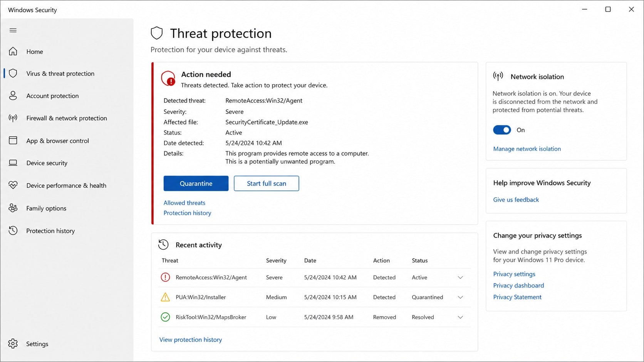Image resolution: width=644 pixels, height=362 pixels.
Task: Click the history clock icon beside Recent activity
Action: pyautogui.click(x=163, y=245)
